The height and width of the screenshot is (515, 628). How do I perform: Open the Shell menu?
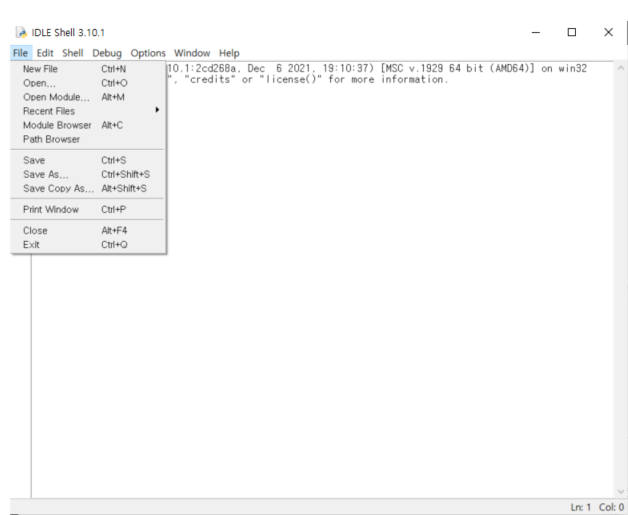[x=70, y=52]
